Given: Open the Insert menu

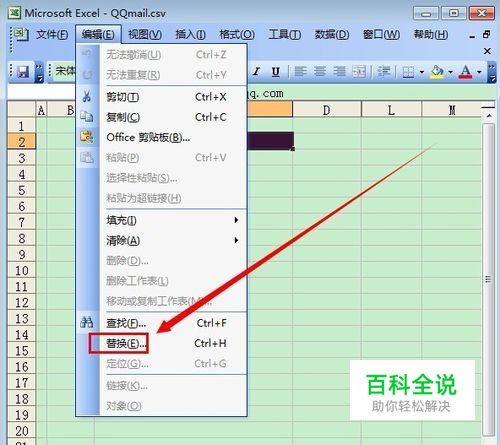Looking at the screenshot, I should [190, 34].
